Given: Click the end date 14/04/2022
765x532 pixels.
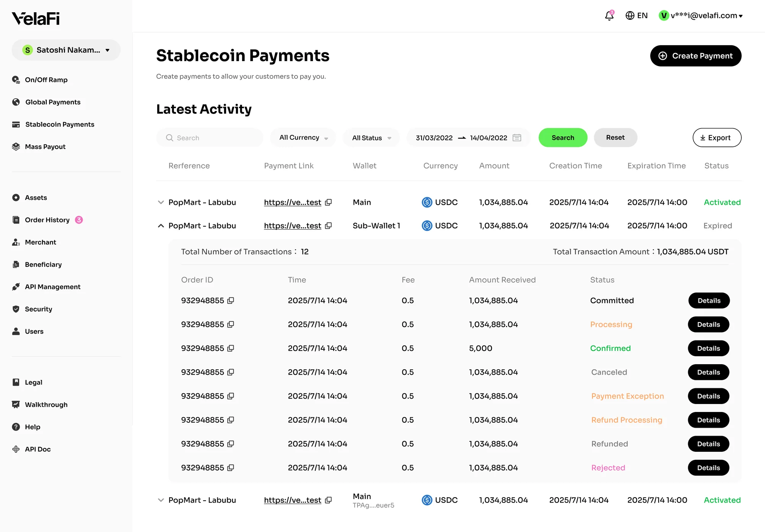Looking at the screenshot, I should click(x=488, y=138).
